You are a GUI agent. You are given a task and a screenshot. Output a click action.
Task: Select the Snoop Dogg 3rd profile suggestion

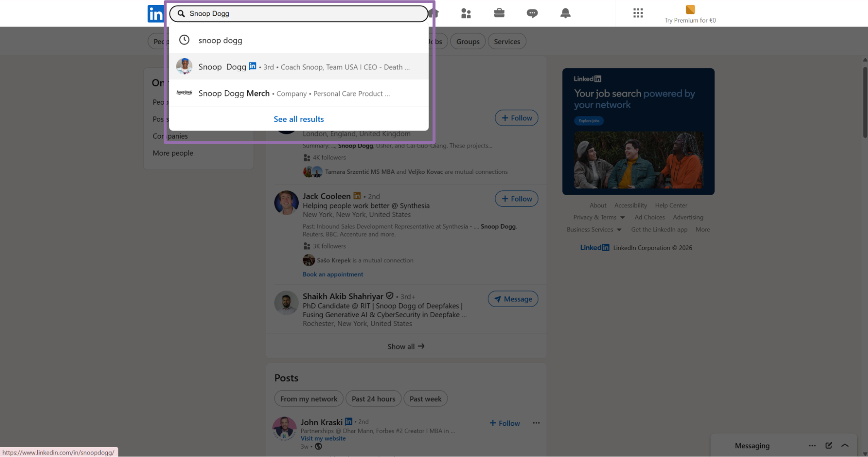tap(299, 66)
